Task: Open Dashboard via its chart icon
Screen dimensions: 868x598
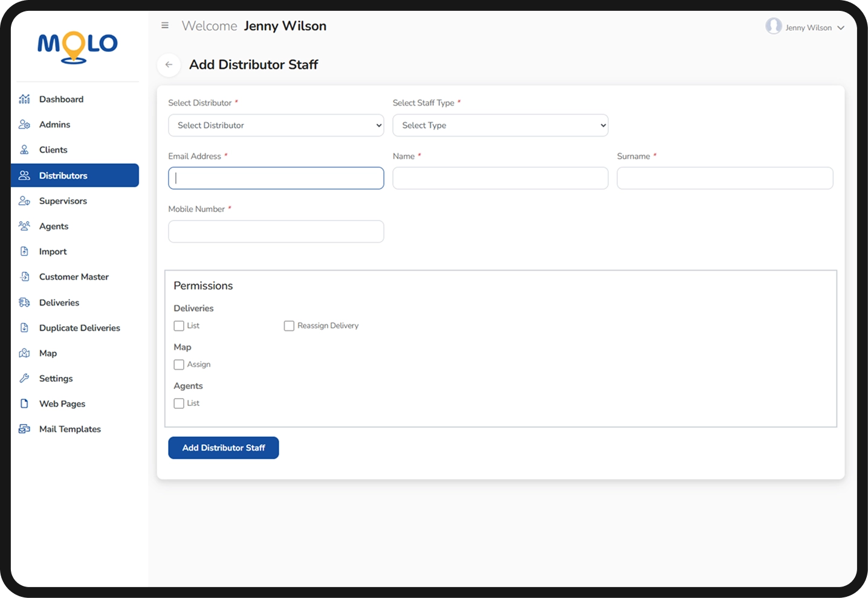Action: pyautogui.click(x=24, y=99)
